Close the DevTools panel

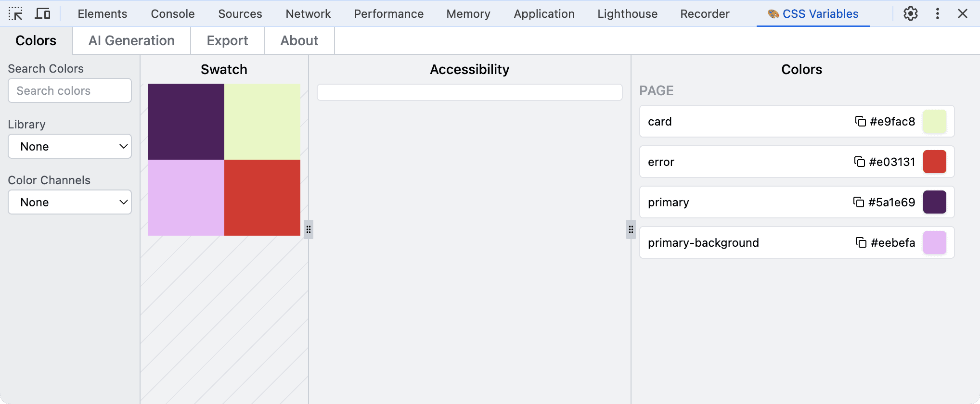[x=962, y=13]
